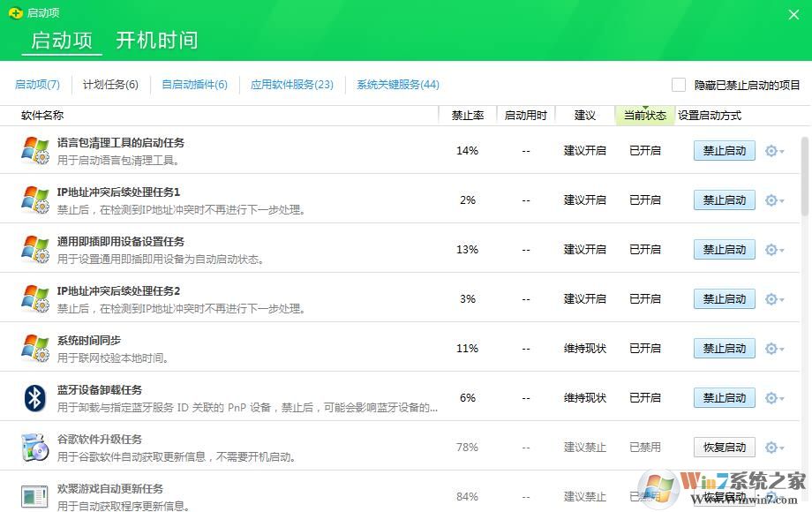
Task: Enable 隐藏已禁止启动的项目 checkbox
Action: click(x=679, y=84)
